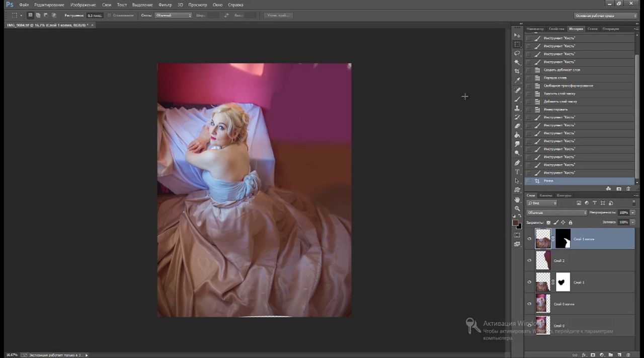This screenshot has height=358, width=644.
Task: Select the Hand tool
Action: (517, 199)
